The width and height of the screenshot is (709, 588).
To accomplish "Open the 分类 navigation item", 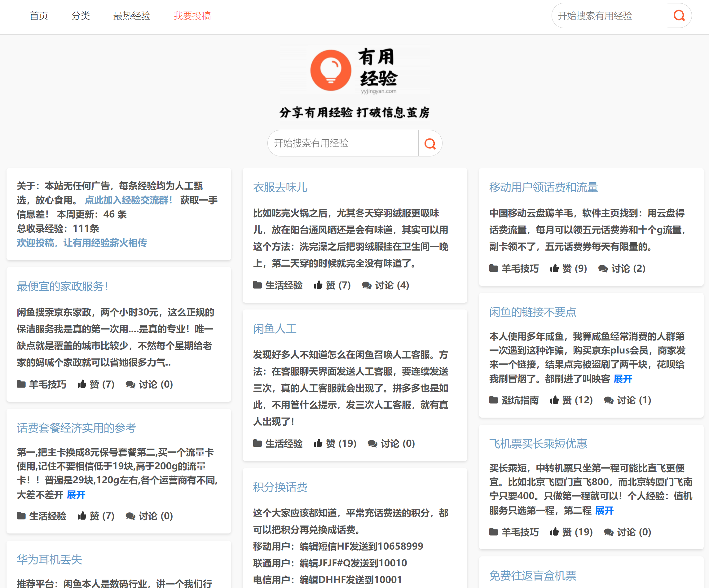I will pyautogui.click(x=81, y=16).
